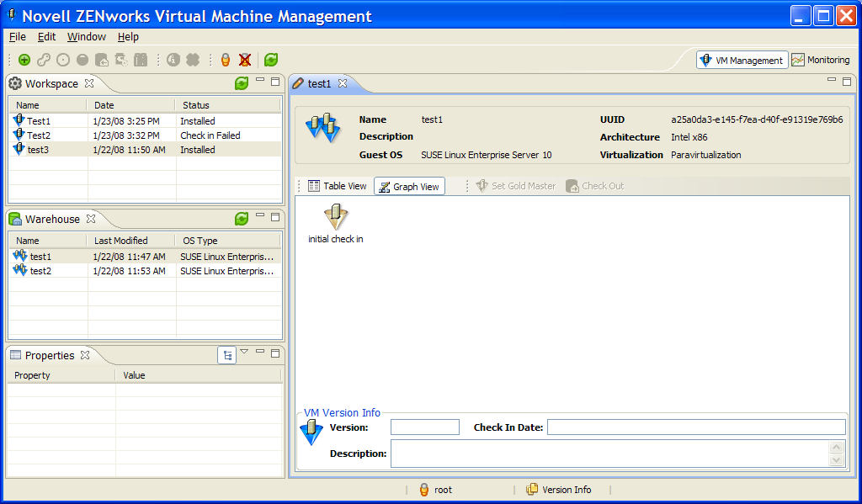Click the Version input field

[x=425, y=427]
